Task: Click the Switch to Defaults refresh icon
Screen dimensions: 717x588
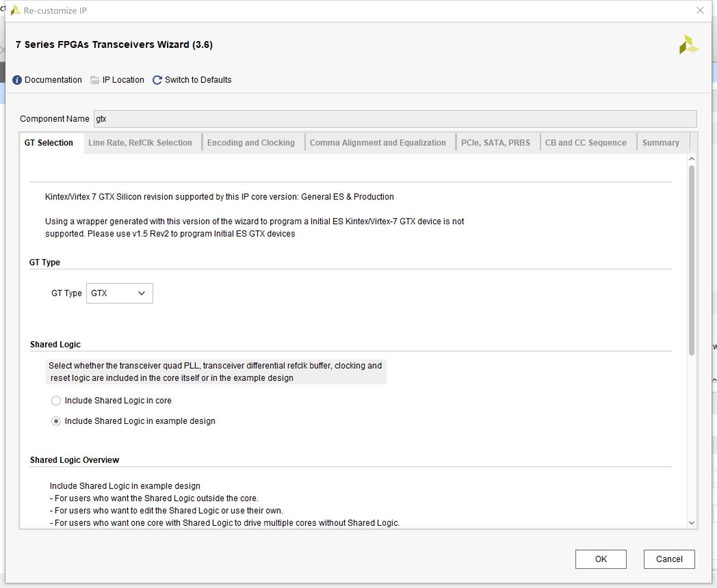Action: click(x=157, y=80)
